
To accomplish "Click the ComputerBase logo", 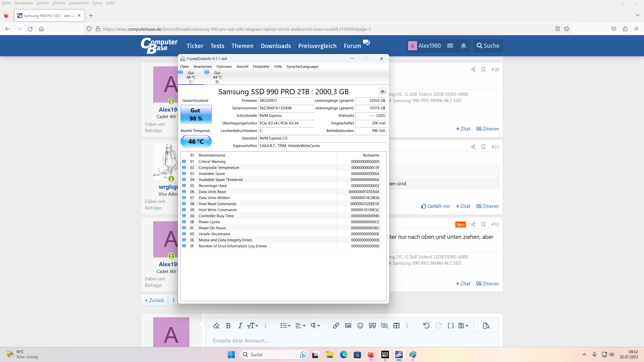I will (159, 46).
